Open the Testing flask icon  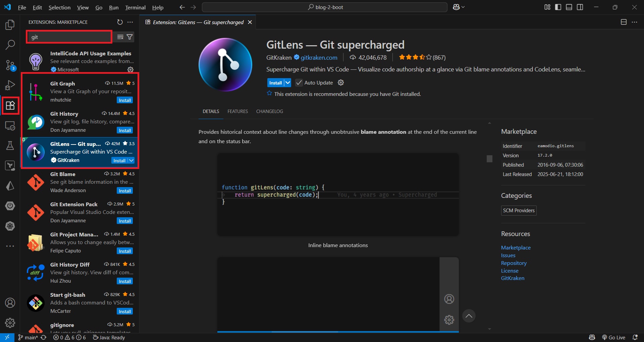click(10, 146)
